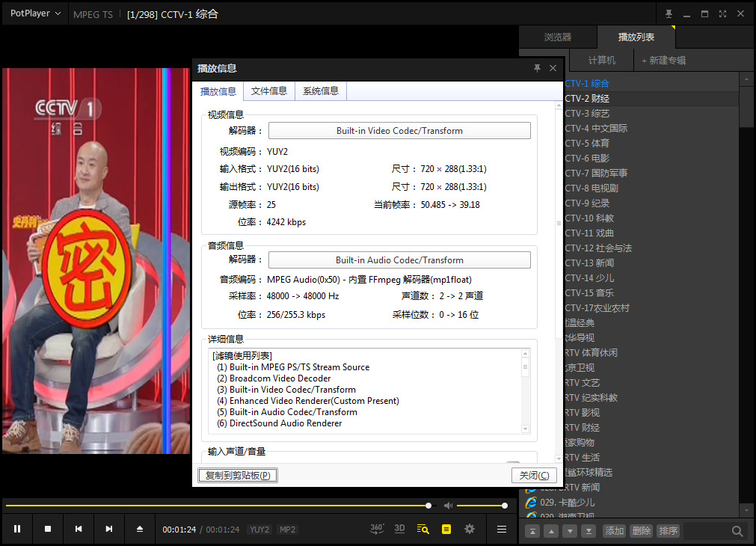Pause playback with the pause button
This screenshot has width=756, height=546.
17,529
